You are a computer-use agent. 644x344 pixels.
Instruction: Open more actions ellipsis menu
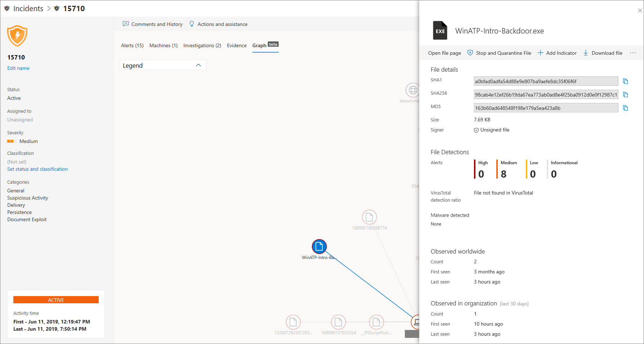coord(633,53)
